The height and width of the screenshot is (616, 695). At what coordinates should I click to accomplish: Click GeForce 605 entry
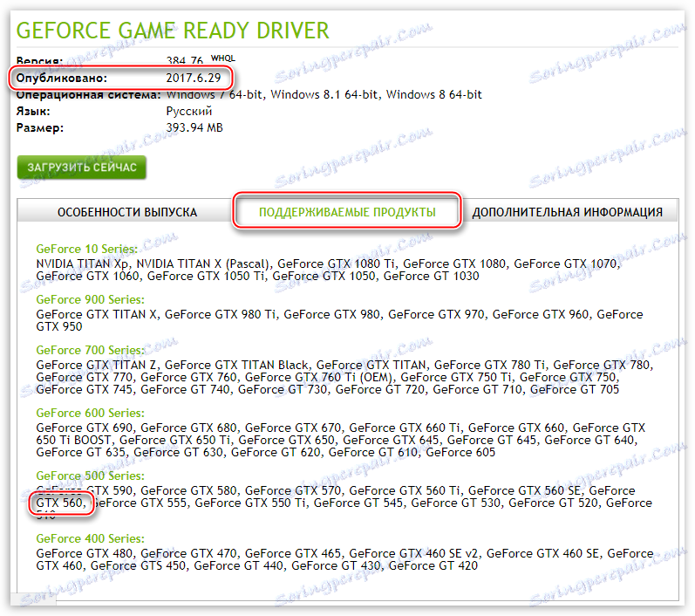point(460,452)
